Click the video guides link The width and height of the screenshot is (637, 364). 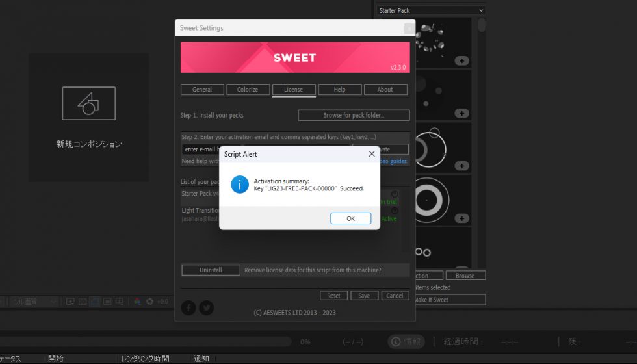pos(394,161)
